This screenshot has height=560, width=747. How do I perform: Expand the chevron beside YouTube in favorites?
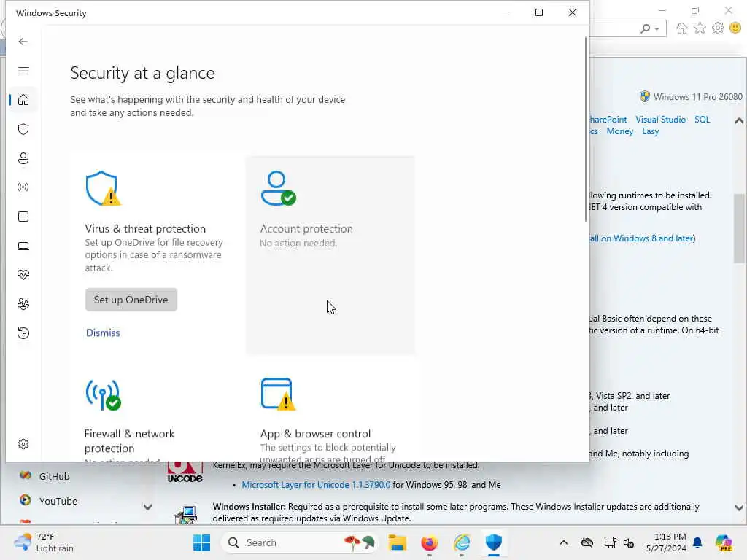coord(147,507)
